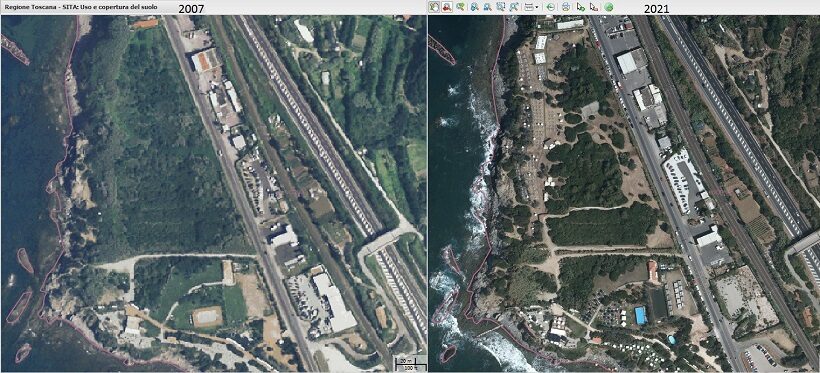
Task: Select the green pointer identify tool
Action: pos(580,7)
